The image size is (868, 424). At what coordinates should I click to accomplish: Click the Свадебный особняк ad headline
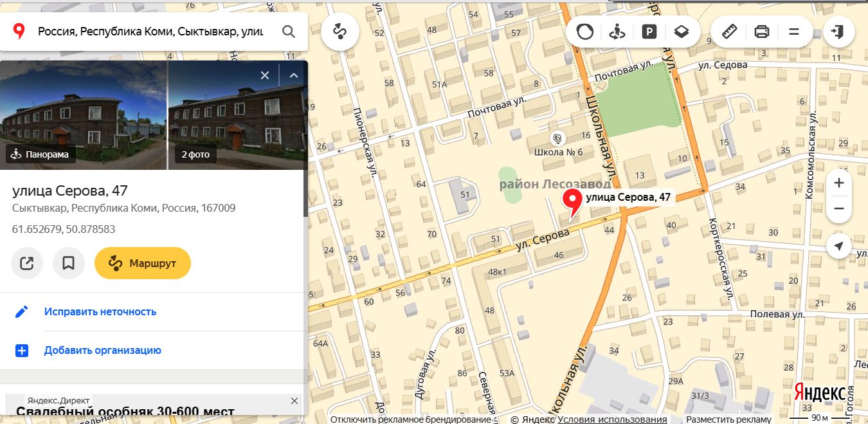click(x=125, y=412)
